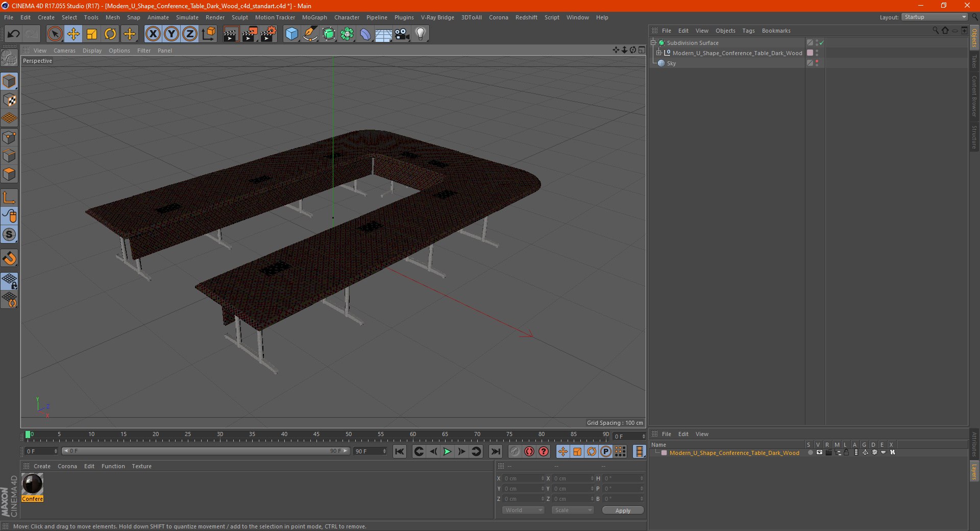This screenshot has width=980, height=531.
Task: Enable Axis mode in left palette
Action: (9, 197)
